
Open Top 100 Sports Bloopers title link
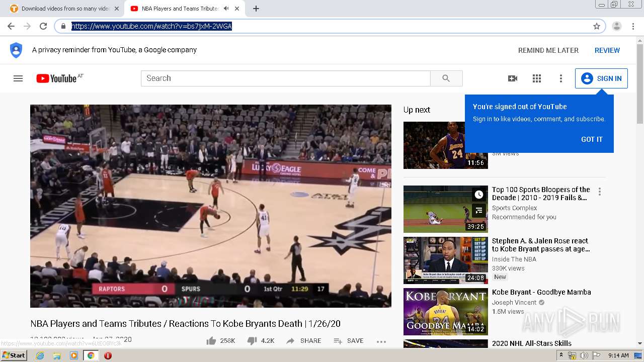point(541,194)
